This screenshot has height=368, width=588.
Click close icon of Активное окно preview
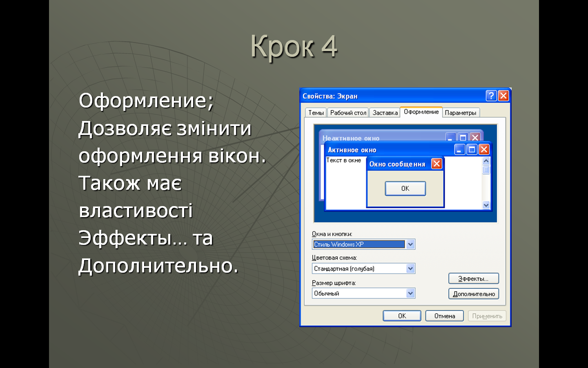pyautogui.click(x=484, y=150)
